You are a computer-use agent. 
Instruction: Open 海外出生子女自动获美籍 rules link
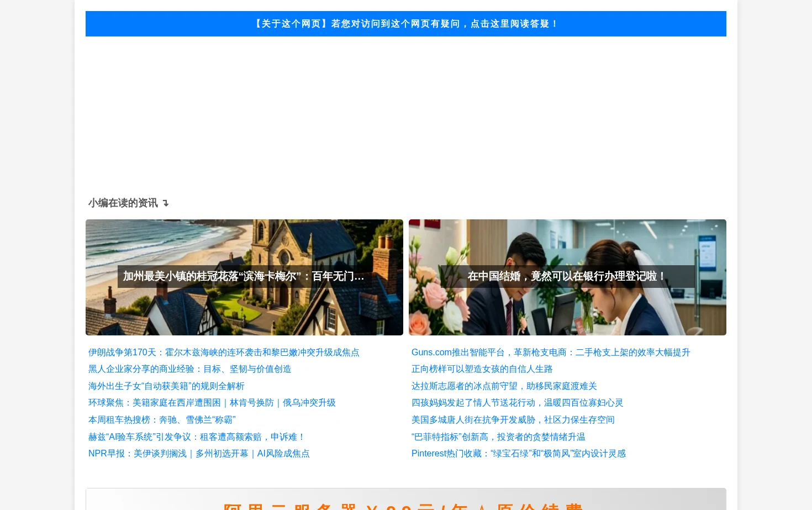(166, 386)
